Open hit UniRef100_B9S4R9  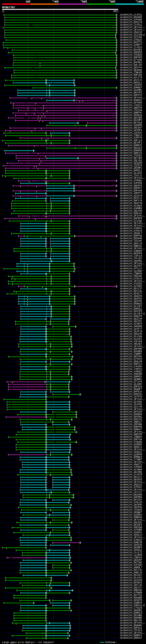(x=131, y=17)
